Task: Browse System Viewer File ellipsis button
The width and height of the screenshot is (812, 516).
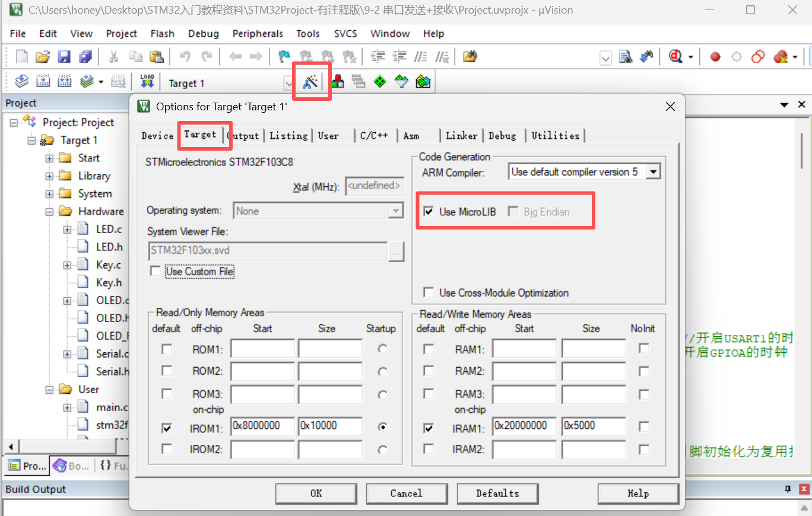Action: tap(397, 251)
